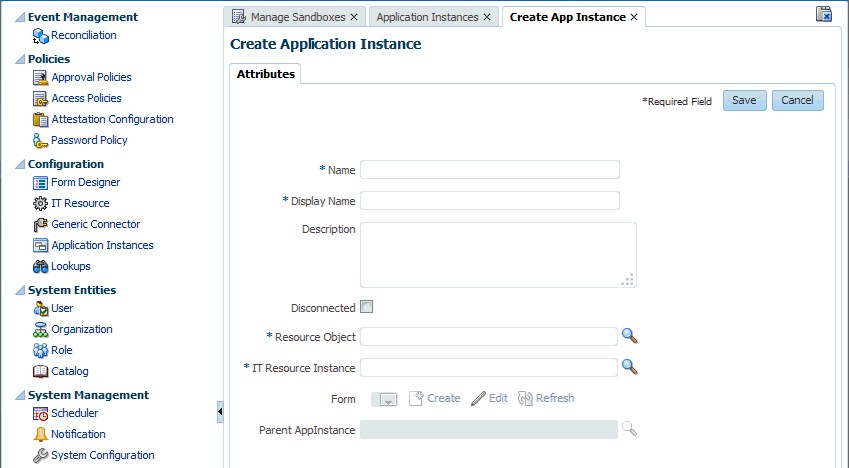
Task: Tick the Disconnected checkbox
Action: tap(367, 307)
